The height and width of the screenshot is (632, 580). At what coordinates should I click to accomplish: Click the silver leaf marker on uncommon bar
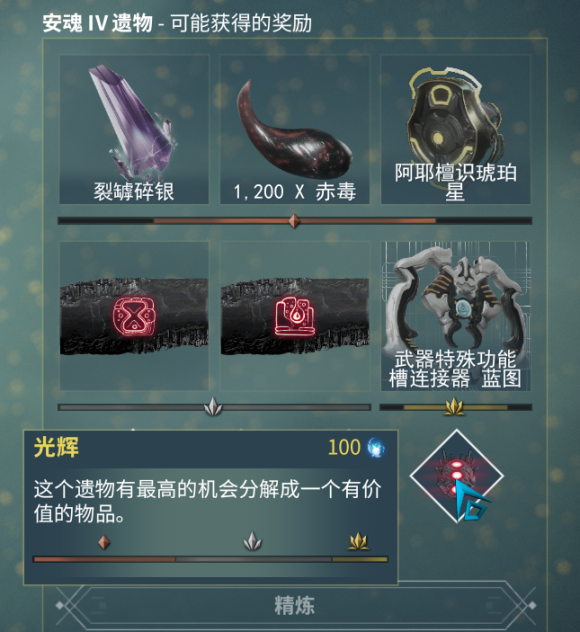pos(213,407)
